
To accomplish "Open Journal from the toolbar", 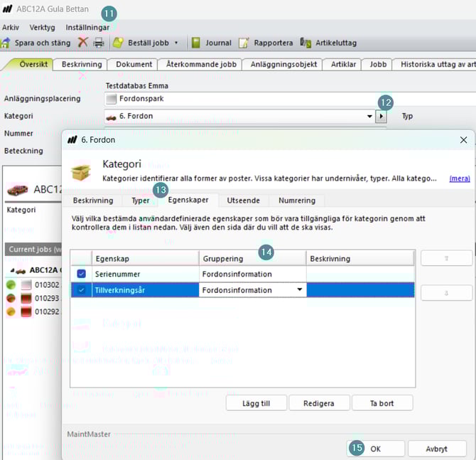I will click(x=195, y=43).
